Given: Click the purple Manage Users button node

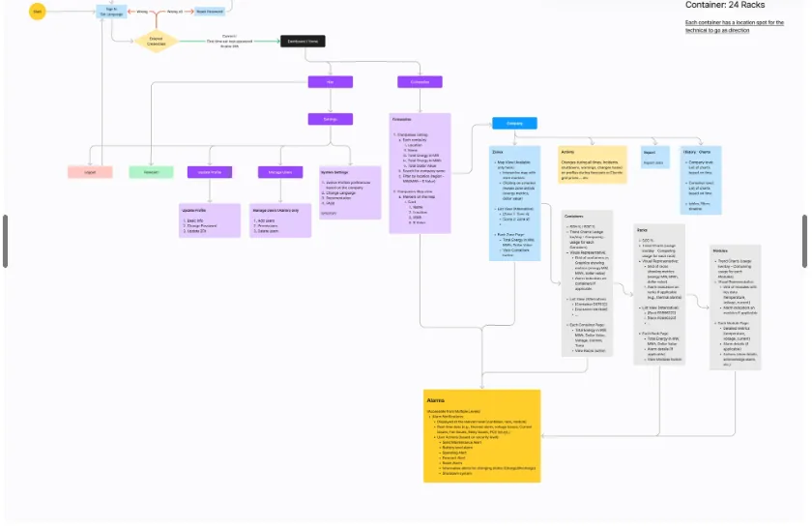Looking at the screenshot, I should (280, 172).
